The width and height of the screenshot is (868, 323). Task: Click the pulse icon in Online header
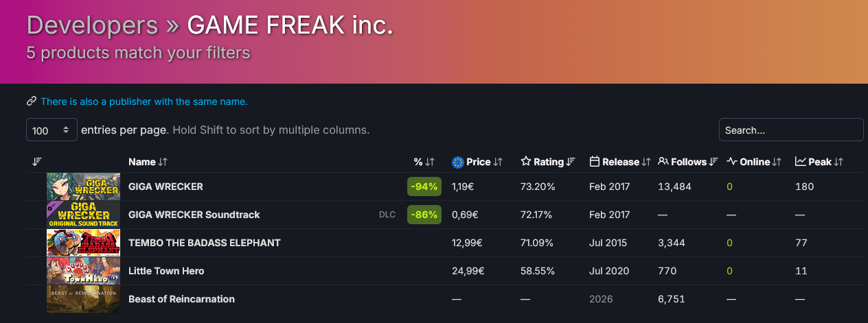[732, 162]
